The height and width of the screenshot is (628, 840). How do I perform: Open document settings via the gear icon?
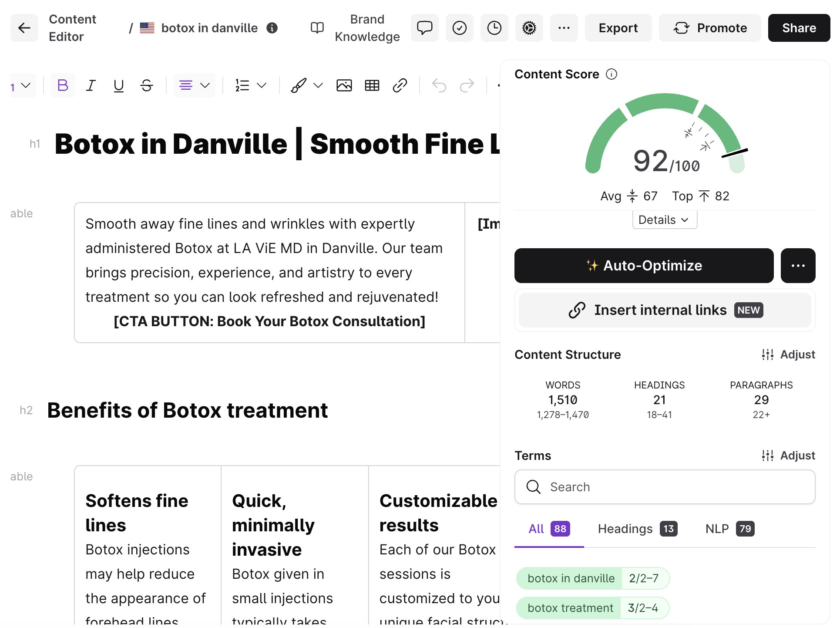point(529,28)
